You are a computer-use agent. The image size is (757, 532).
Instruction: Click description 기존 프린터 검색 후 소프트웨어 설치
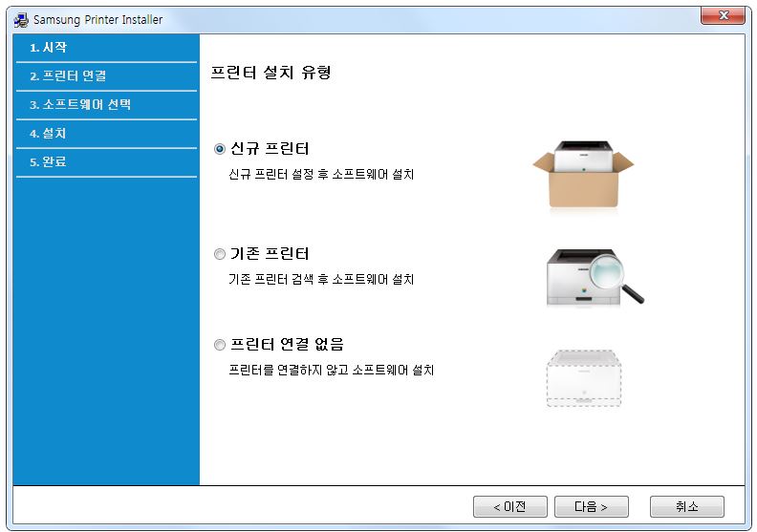pyautogui.click(x=321, y=279)
